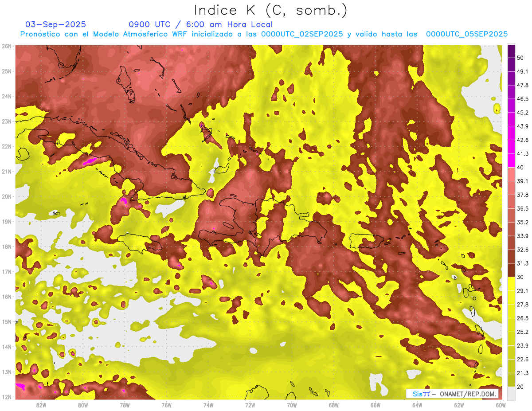
Task: Click the colorbar value '42.6'
Action: (x=522, y=140)
